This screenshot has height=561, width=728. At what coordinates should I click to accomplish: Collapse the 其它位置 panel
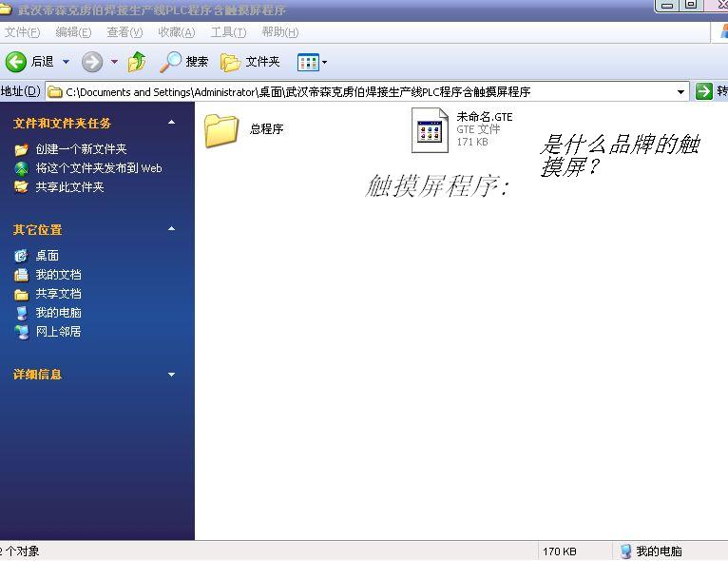coord(171,229)
